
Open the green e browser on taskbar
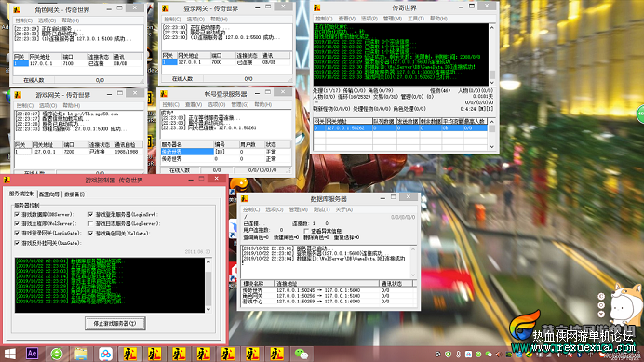(x=56, y=354)
